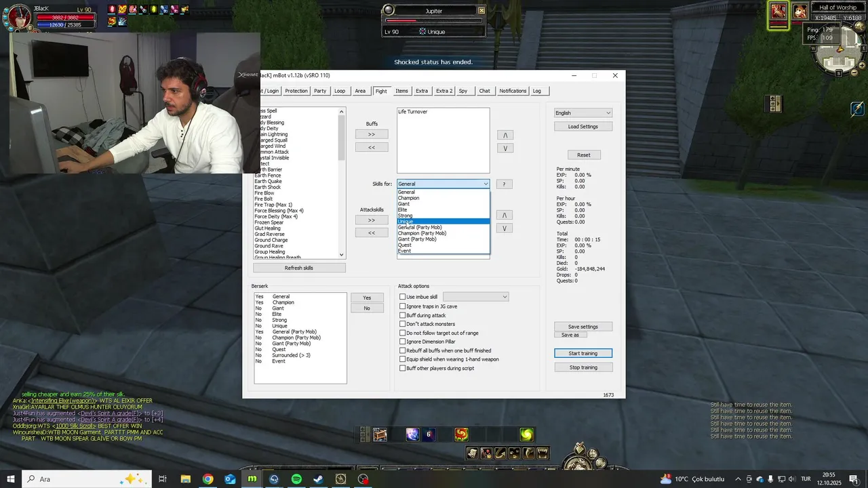
Task: Use the purple lightning skill in hotbar
Action: point(412,435)
